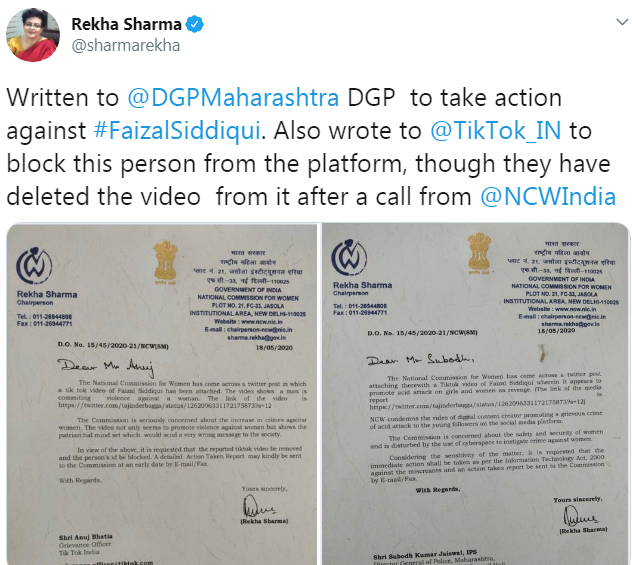
Task: Open the left letter image to Anuj
Action: [x=162, y=394]
